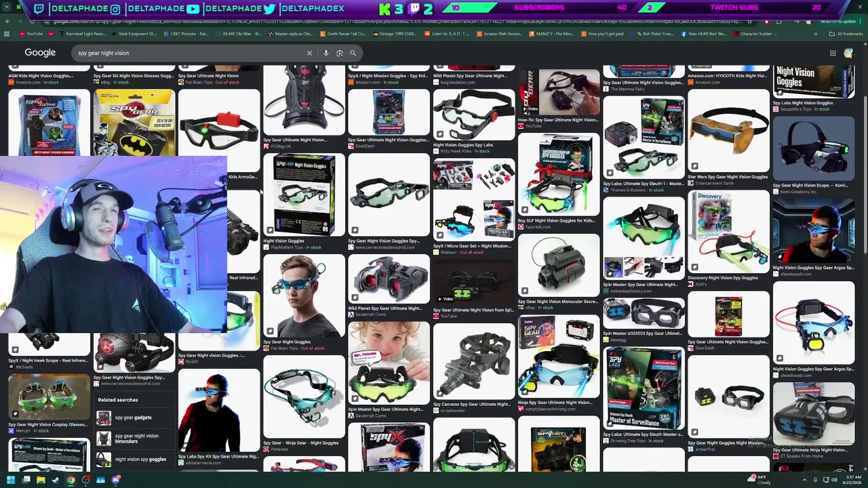
Task: Open 'Star Wars Spy Gear Night Vision Goggles' image
Action: [x=728, y=131]
